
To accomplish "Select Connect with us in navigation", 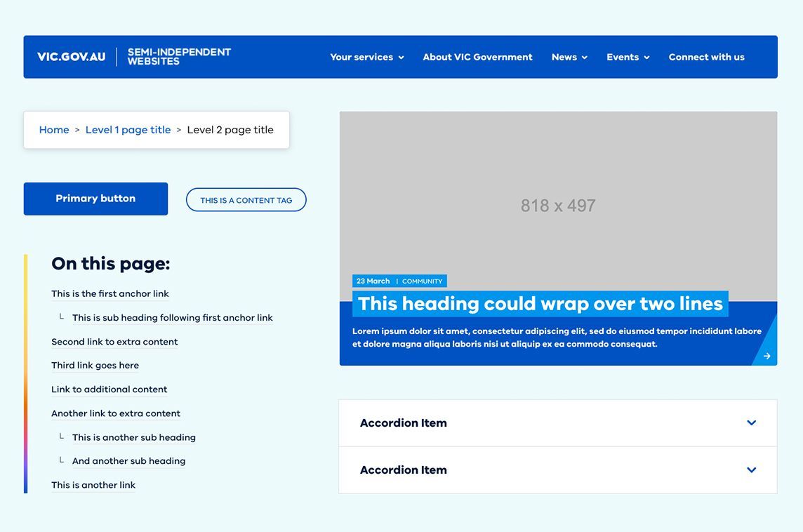I will pyautogui.click(x=706, y=57).
